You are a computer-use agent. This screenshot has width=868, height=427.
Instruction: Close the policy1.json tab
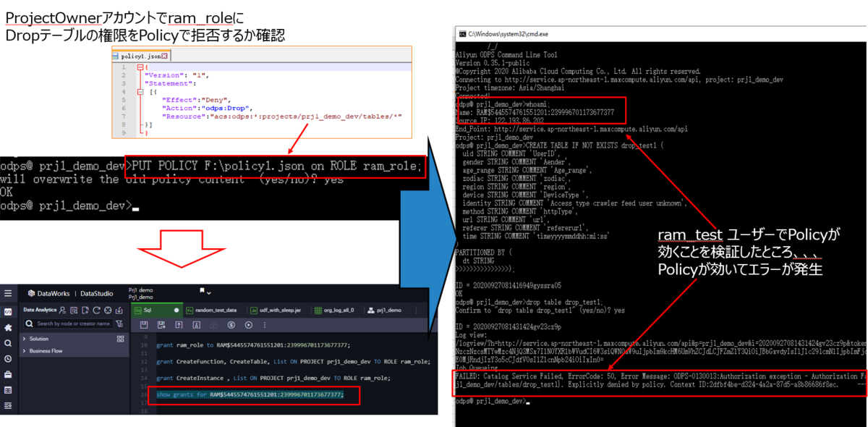[165, 56]
